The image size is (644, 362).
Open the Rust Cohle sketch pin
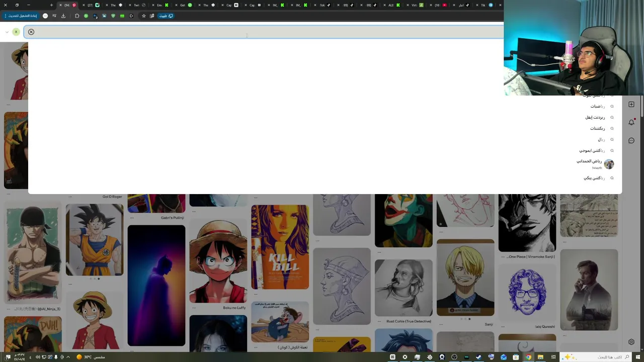coord(404,288)
